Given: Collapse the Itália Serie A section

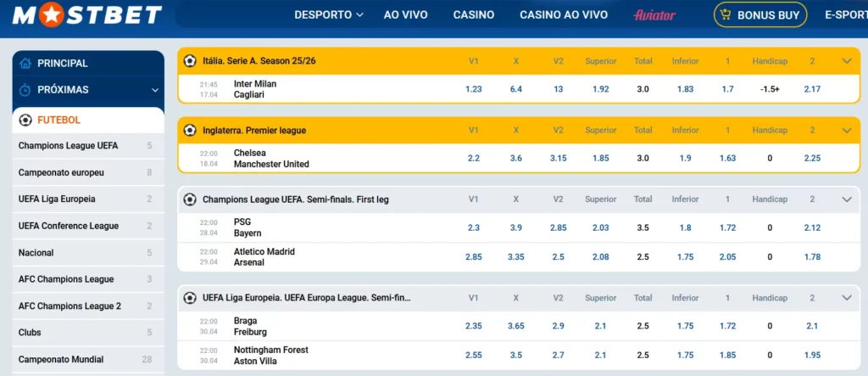Looking at the screenshot, I should [x=847, y=61].
